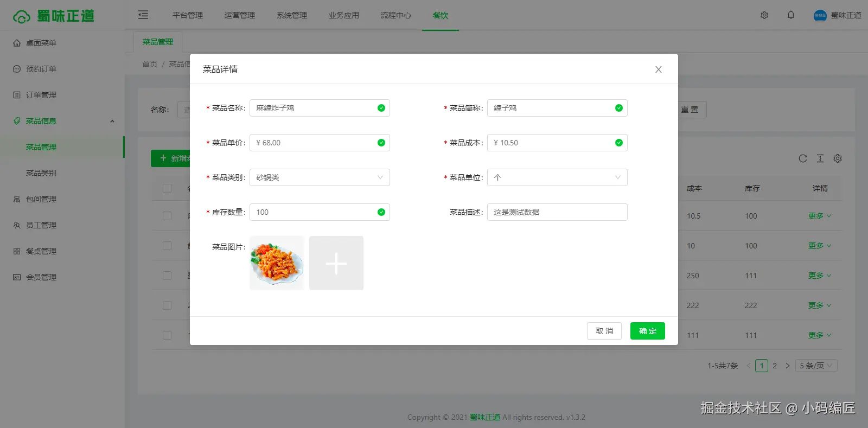This screenshot has height=428, width=868.
Task: Edit the 菜品简称 field with 辣子鸡
Action: coord(557,108)
